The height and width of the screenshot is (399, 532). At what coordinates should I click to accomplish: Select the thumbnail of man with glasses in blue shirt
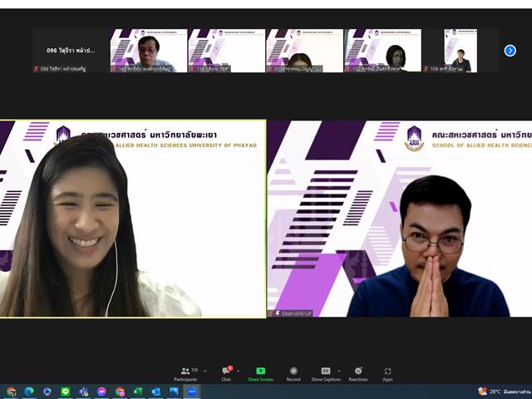point(149,51)
